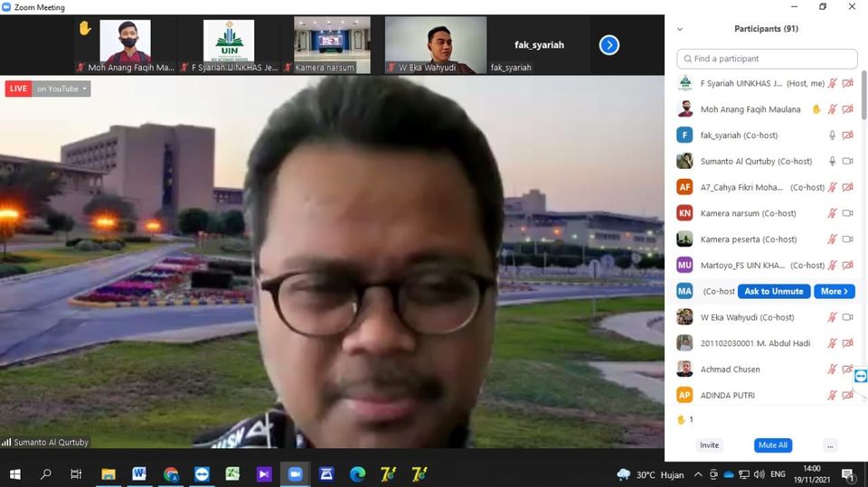Click the Find a participant search field
868x487 pixels.
pyautogui.click(x=765, y=59)
